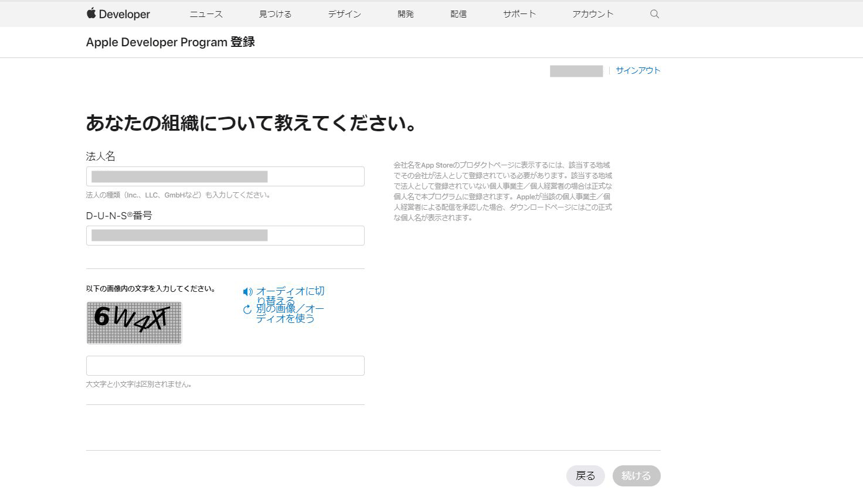Screen dimensions: 863x504
Task: Click the captcha image
Action: click(134, 323)
